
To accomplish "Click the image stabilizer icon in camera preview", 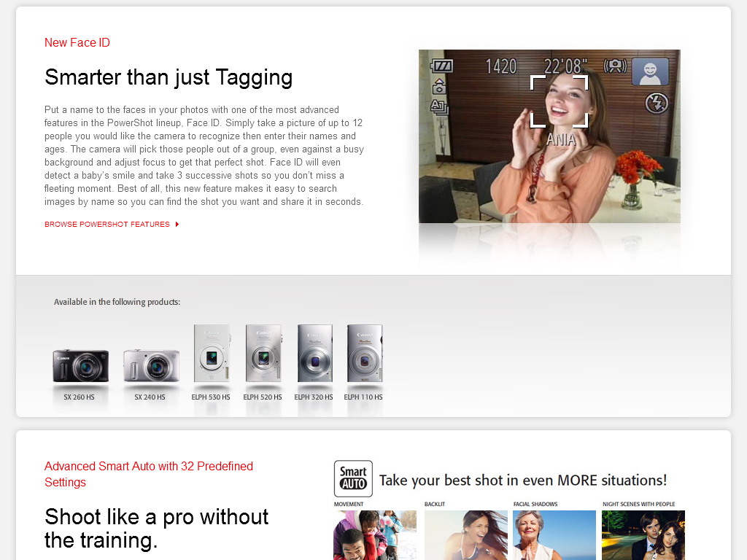I will (x=615, y=66).
